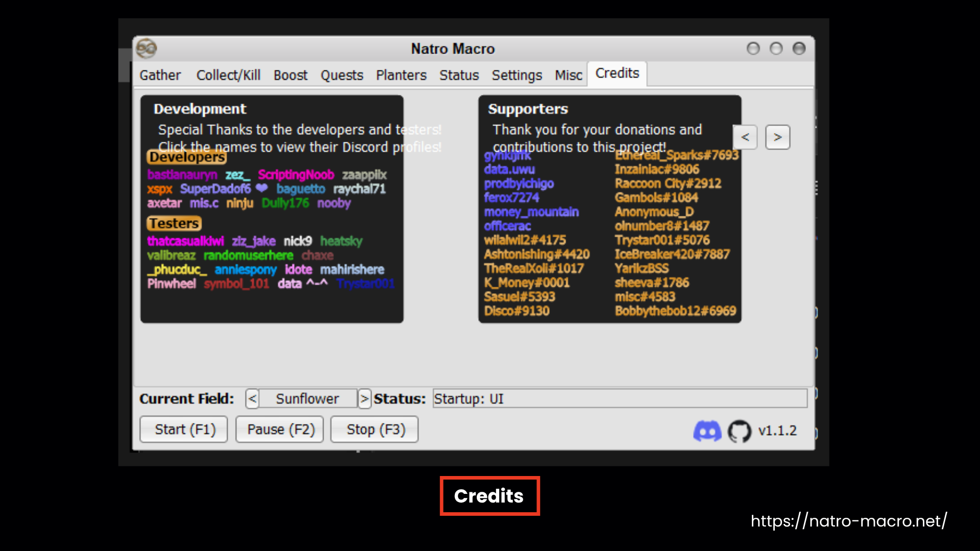The height and width of the screenshot is (551, 980).
Task: Click supporter data.uwu
Action: [509, 169]
